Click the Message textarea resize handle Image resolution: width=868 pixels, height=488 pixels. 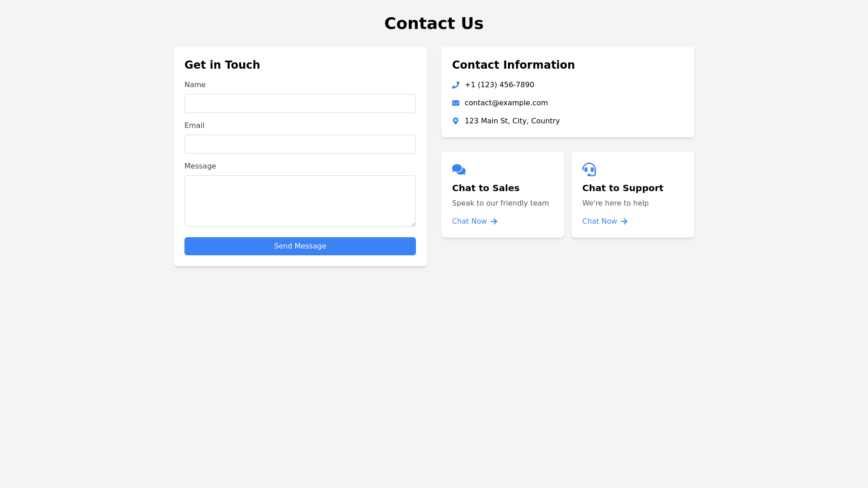coord(413,224)
